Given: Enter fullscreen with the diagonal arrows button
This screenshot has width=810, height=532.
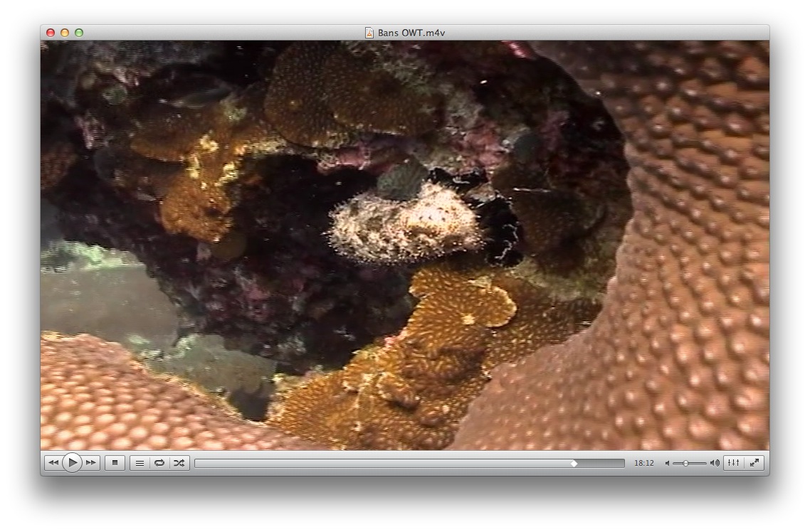Looking at the screenshot, I should [754, 463].
